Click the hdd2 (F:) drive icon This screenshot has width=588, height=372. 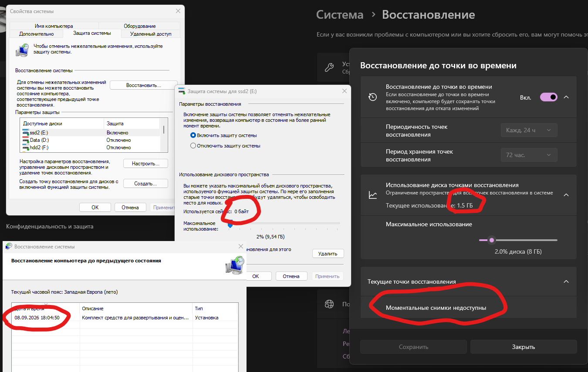26,147
